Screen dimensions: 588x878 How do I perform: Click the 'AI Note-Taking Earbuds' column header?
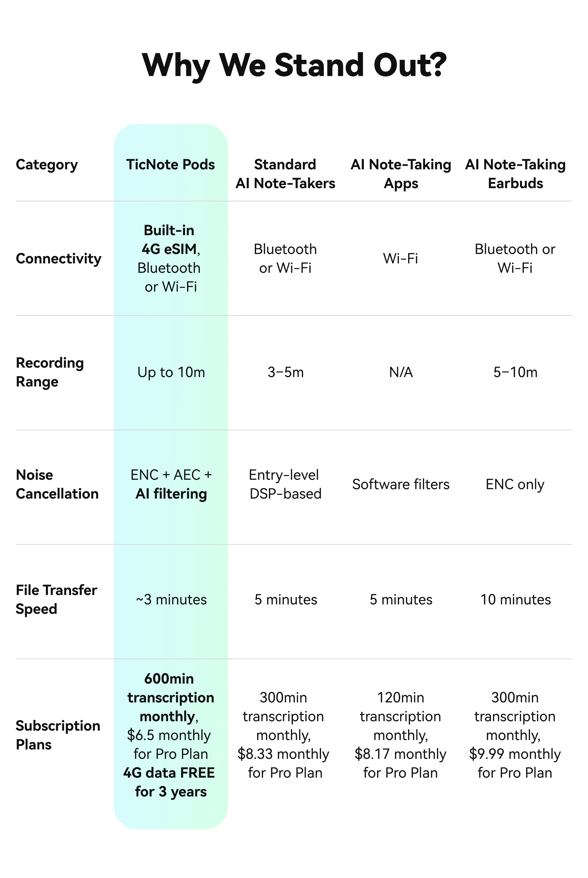pos(515,174)
